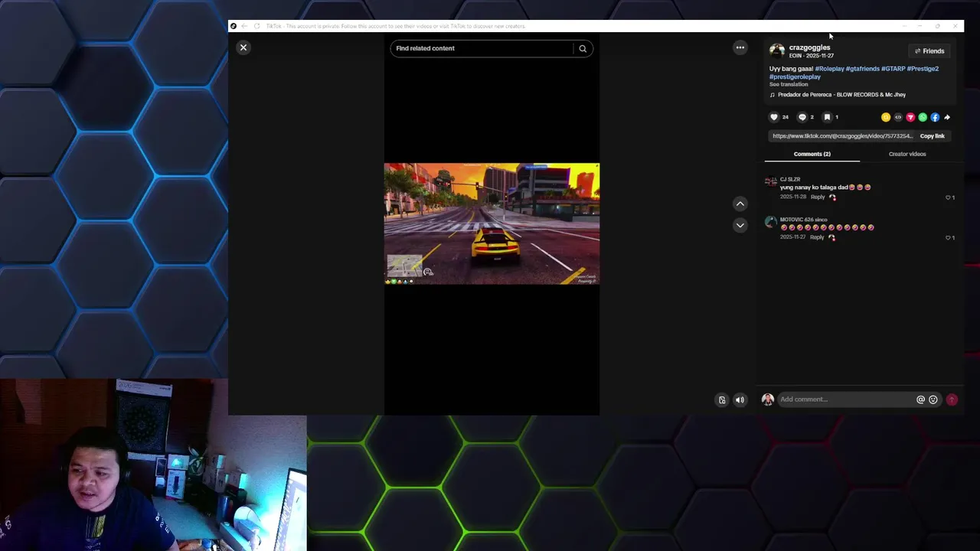Click browser reload icon
This screenshot has width=980, height=551.
[x=256, y=26]
